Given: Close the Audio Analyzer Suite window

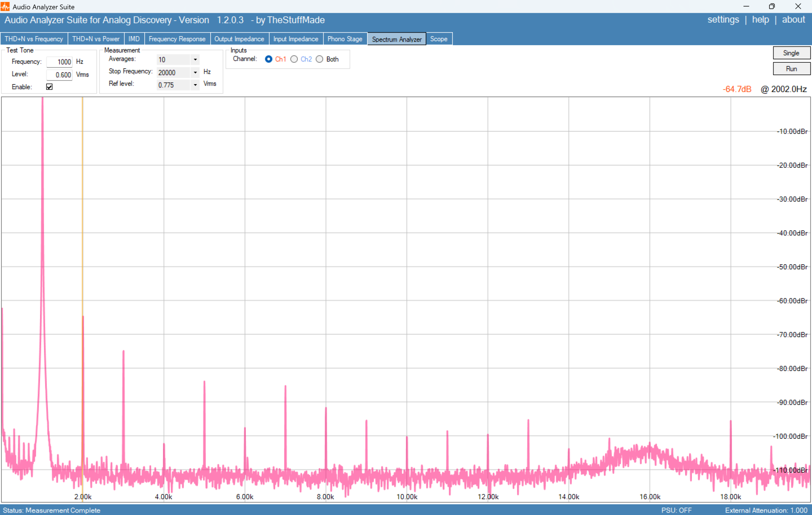Looking at the screenshot, I should click(x=798, y=6).
